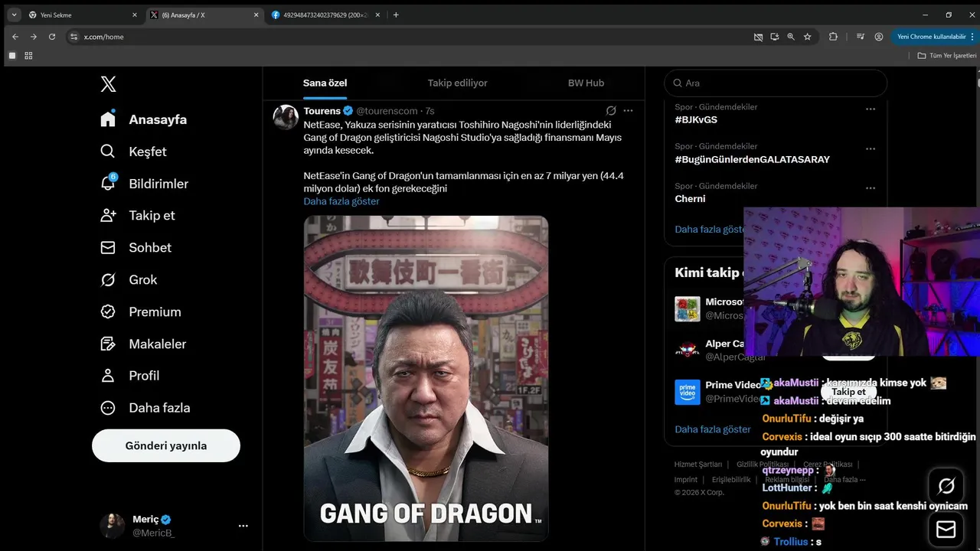The height and width of the screenshot is (551, 980).
Task: Click Daha fazla göster under follow suggestions
Action: pos(713,429)
